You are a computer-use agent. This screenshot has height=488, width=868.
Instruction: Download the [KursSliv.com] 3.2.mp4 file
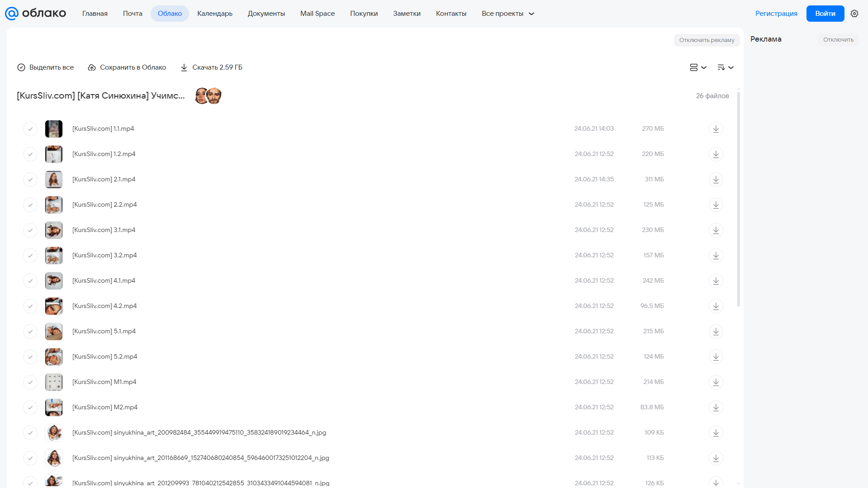pyautogui.click(x=716, y=256)
